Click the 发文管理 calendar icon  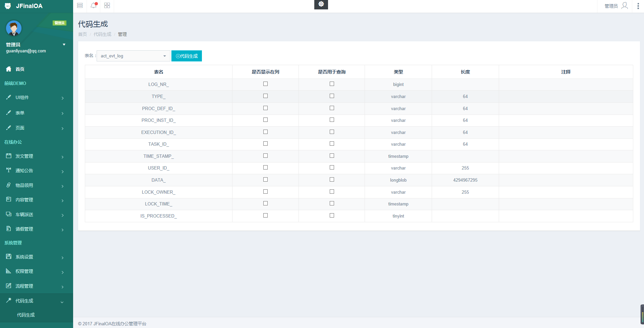(x=9, y=156)
